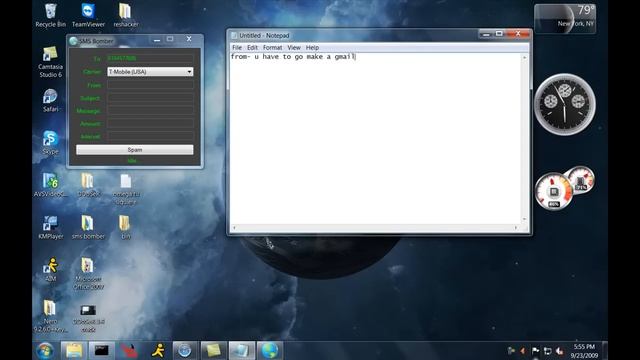Launch the AIM desktop shortcut
Screen dimensions: 640x360
pyautogui.click(x=50, y=269)
